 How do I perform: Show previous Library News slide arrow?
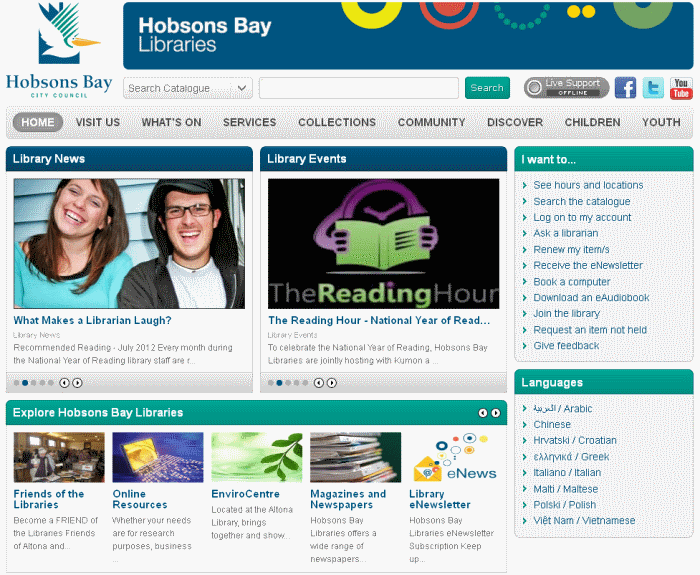(64, 383)
